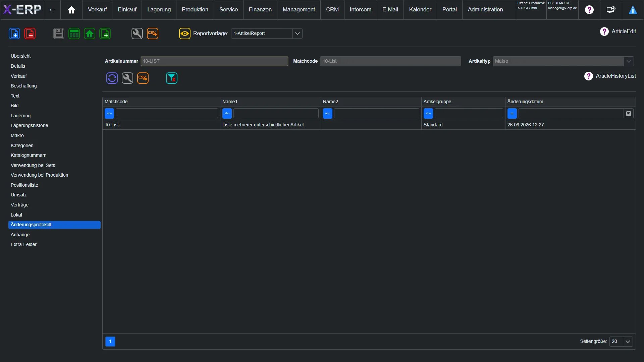Screen dimensions: 644x362
Task: Open the Finanzen menu
Action: coord(260,10)
